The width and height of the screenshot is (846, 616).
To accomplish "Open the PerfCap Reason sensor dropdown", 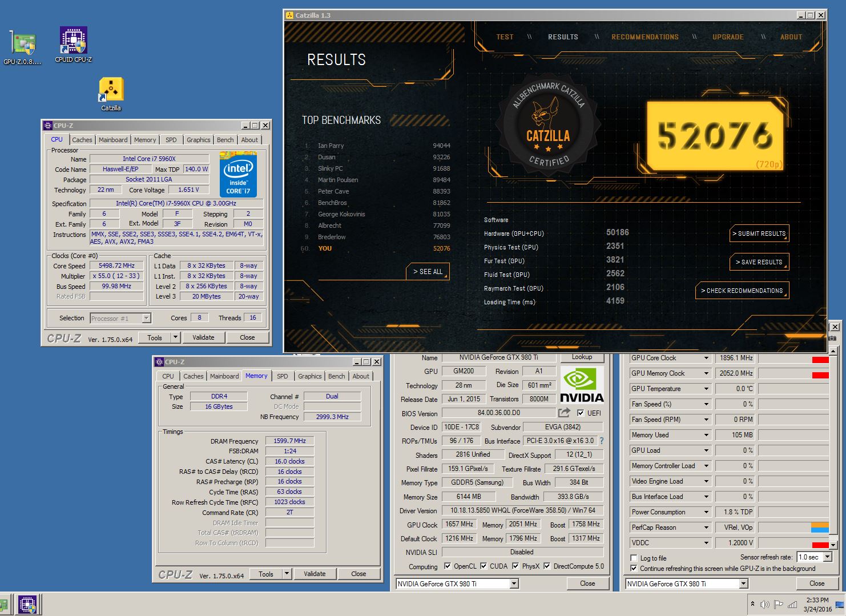I will tap(706, 528).
